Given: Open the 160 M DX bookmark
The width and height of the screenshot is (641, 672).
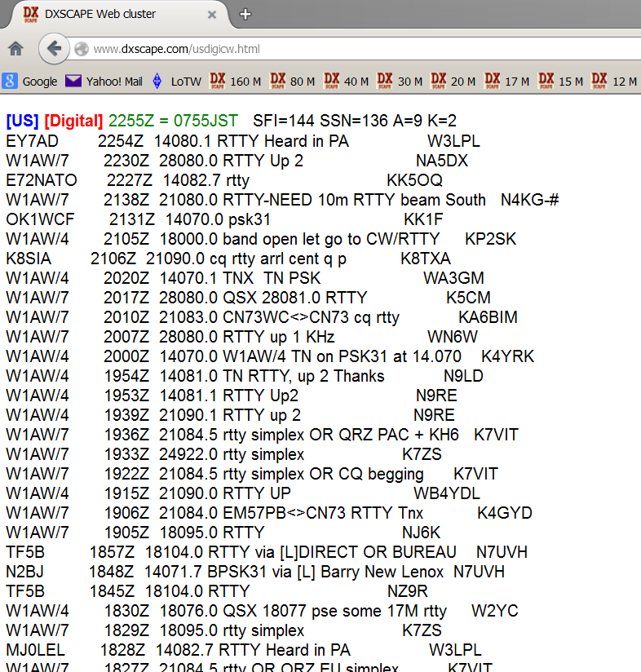Looking at the screenshot, I should click(235, 81).
